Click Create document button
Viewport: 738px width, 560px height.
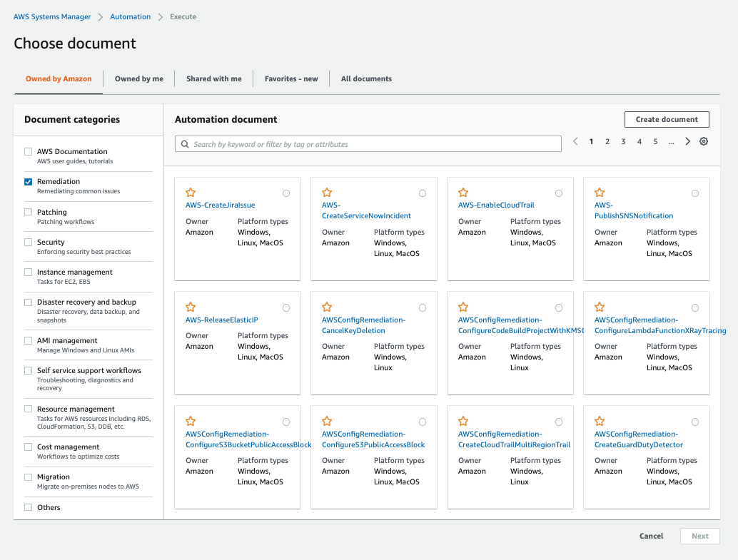click(667, 120)
